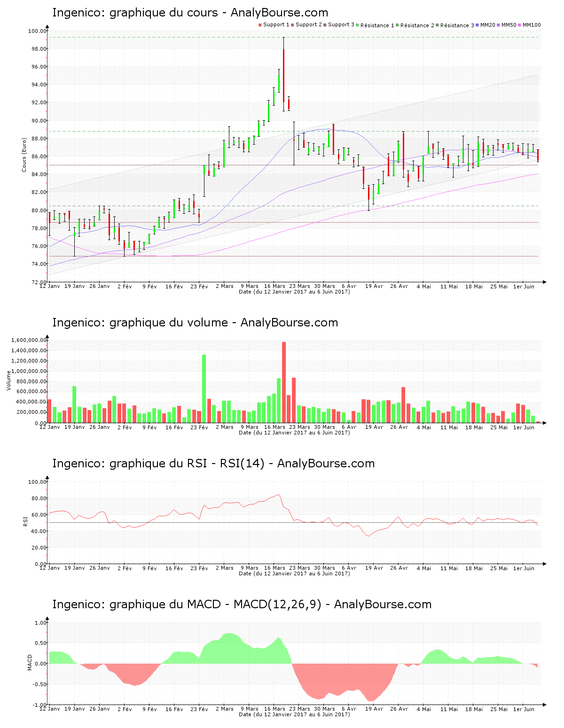Click the date range caption under volume chart

tap(294, 433)
